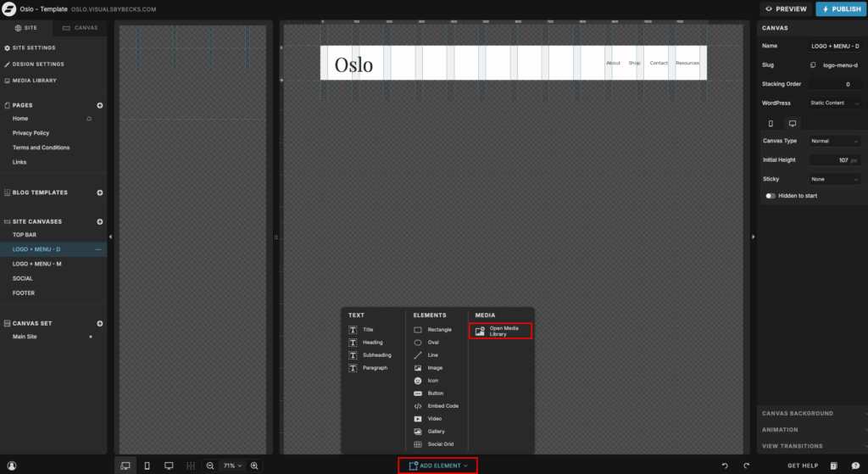The width and height of the screenshot is (868, 474).
Task: Click the Publish button
Action: [x=839, y=8]
